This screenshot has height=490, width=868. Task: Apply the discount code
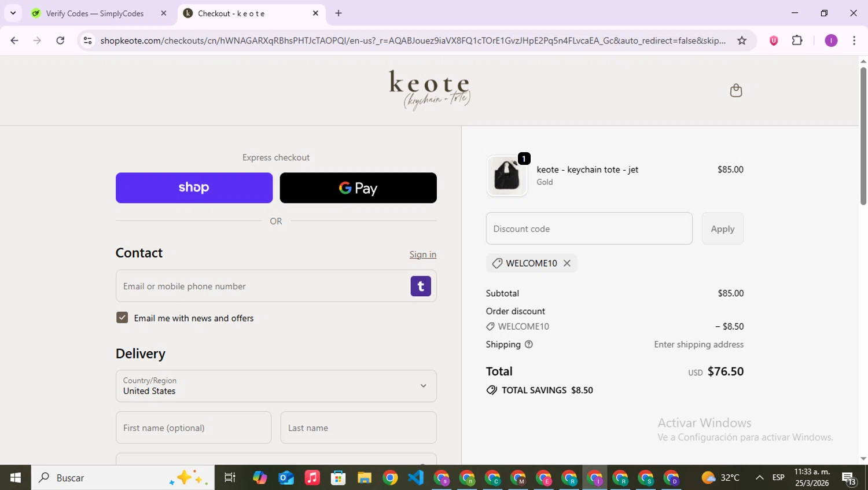[722, 229]
